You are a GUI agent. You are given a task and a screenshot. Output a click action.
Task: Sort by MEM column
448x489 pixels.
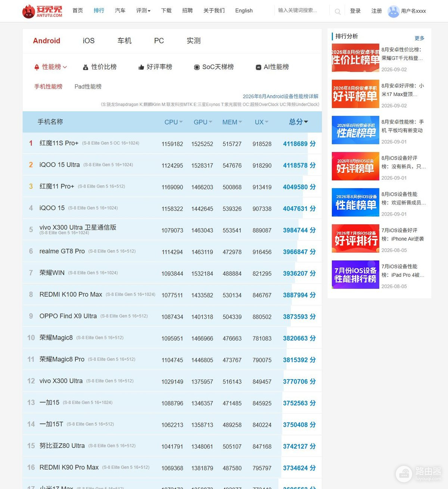point(232,122)
